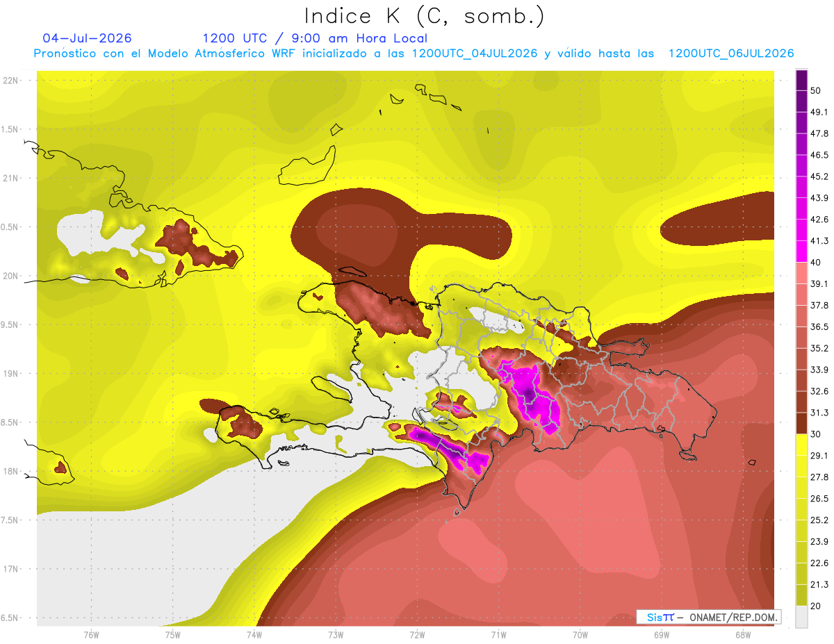
Task: Click the '20N' latitude label
Action: 11,276
